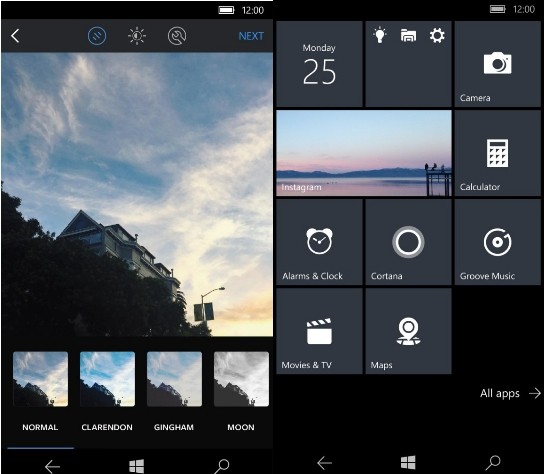
Task: Tap the Windows Start button on left phone
Action: (x=136, y=466)
